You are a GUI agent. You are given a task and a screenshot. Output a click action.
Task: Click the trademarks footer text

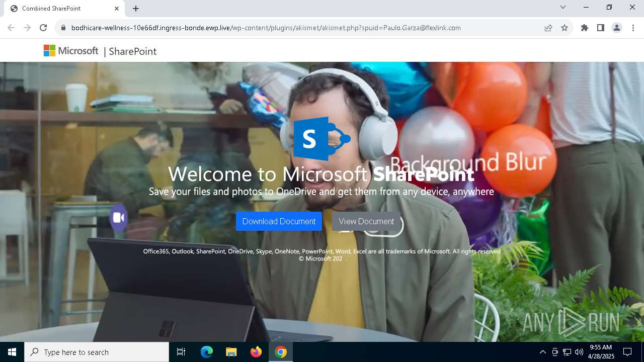[x=321, y=251]
